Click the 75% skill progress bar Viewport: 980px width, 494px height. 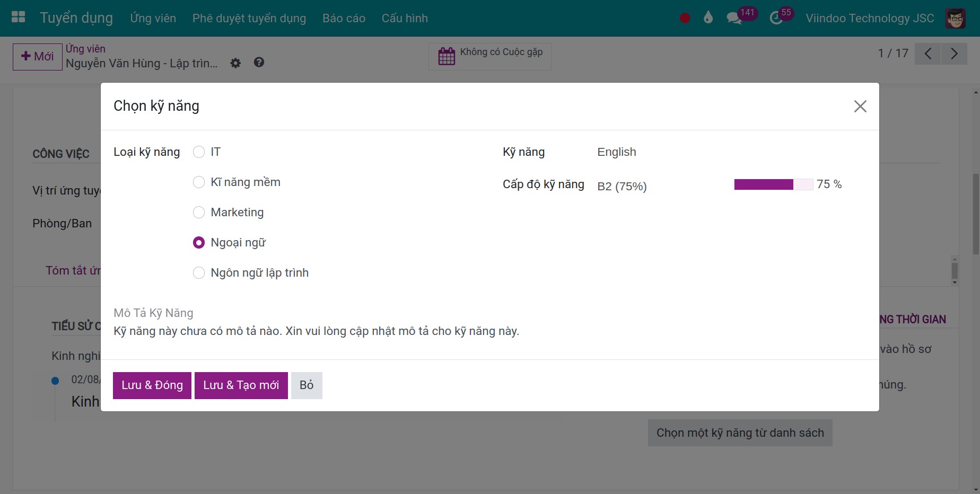click(x=773, y=184)
